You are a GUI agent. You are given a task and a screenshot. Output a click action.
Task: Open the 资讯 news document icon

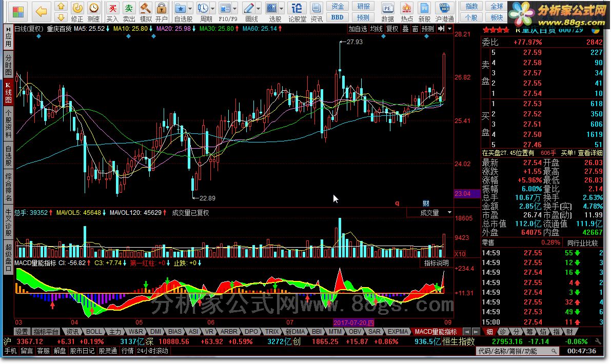point(317,12)
